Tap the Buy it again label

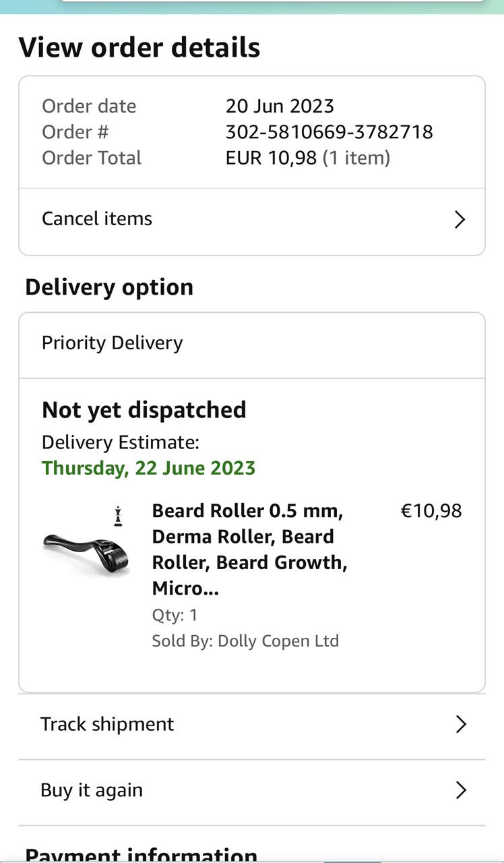(x=92, y=790)
